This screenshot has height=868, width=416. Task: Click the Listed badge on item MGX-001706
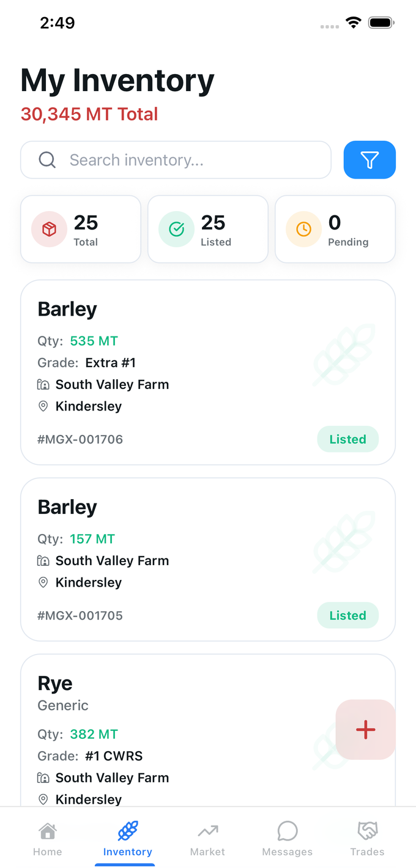click(x=347, y=439)
